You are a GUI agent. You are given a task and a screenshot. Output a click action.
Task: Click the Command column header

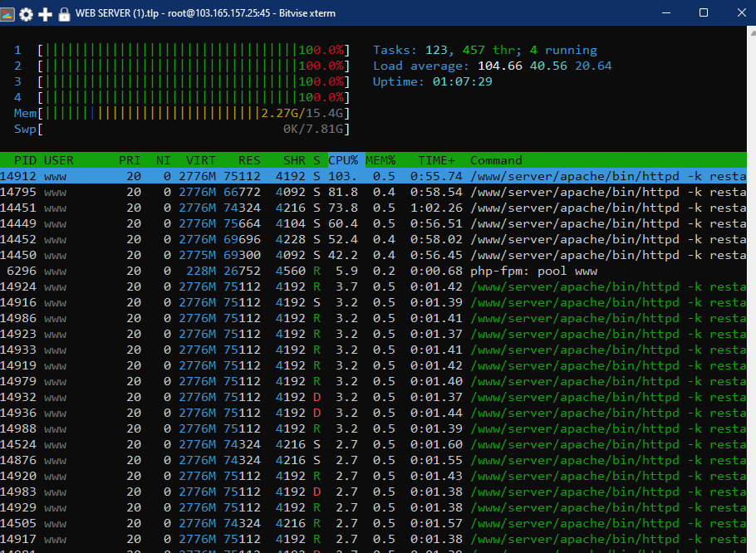[x=496, y=160]
